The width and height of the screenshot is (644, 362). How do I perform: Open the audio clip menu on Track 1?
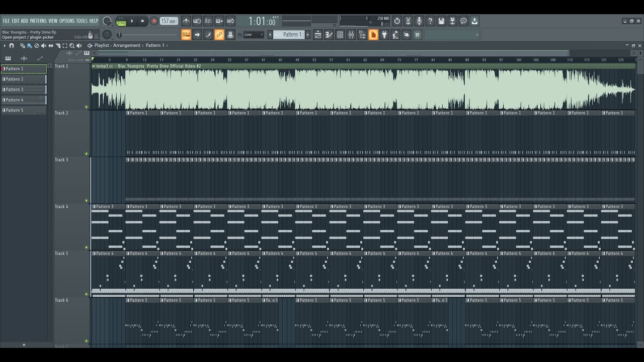pos(94,66)
